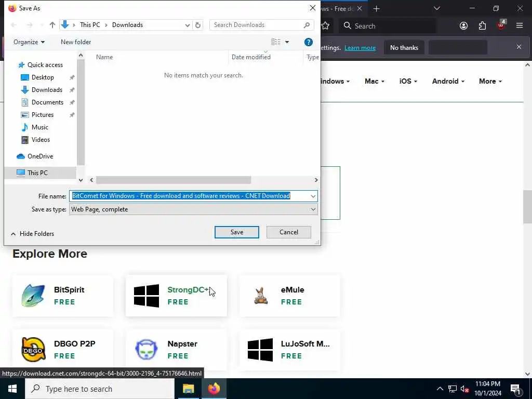This screenshot has height=399, width=532.
Task: Open the Windows Start menu
Action: tap(12, 389)
